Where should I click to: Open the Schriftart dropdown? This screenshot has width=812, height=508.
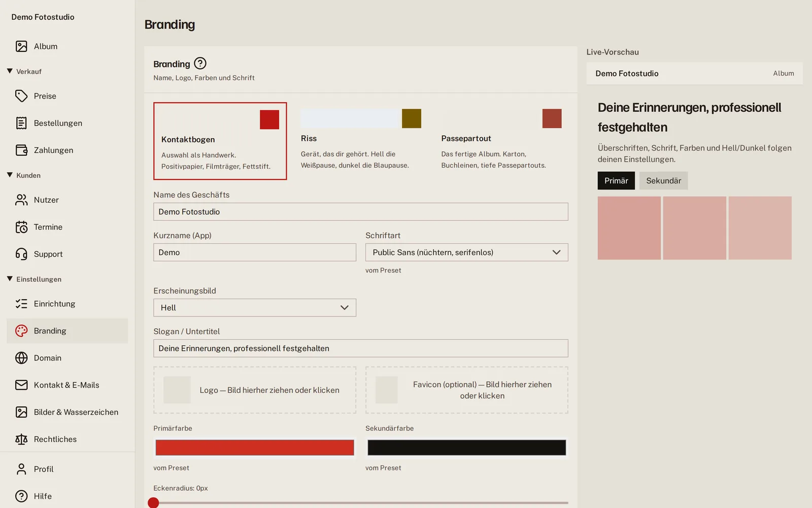pos(466,252)
